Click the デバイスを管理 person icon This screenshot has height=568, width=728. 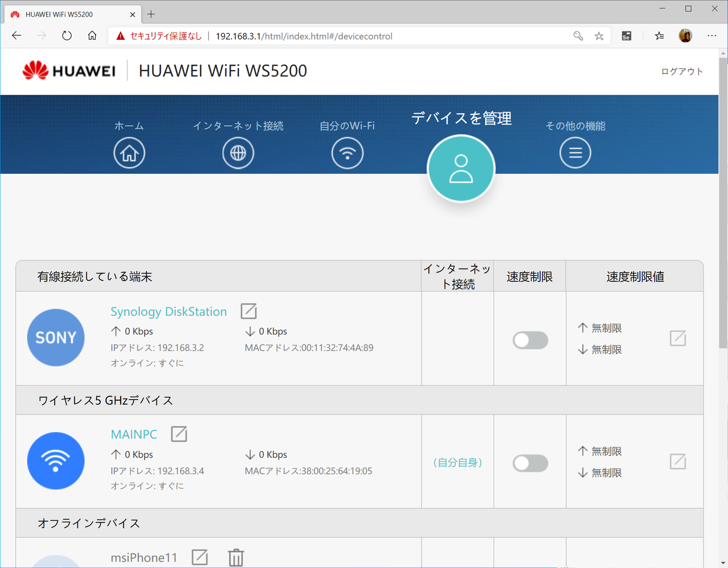coord(461,168)
